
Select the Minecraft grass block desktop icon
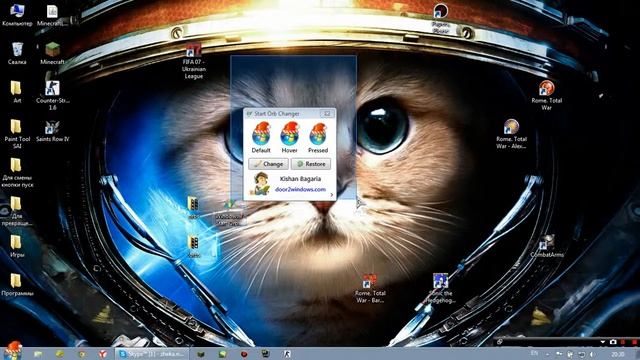click(52, 53)
